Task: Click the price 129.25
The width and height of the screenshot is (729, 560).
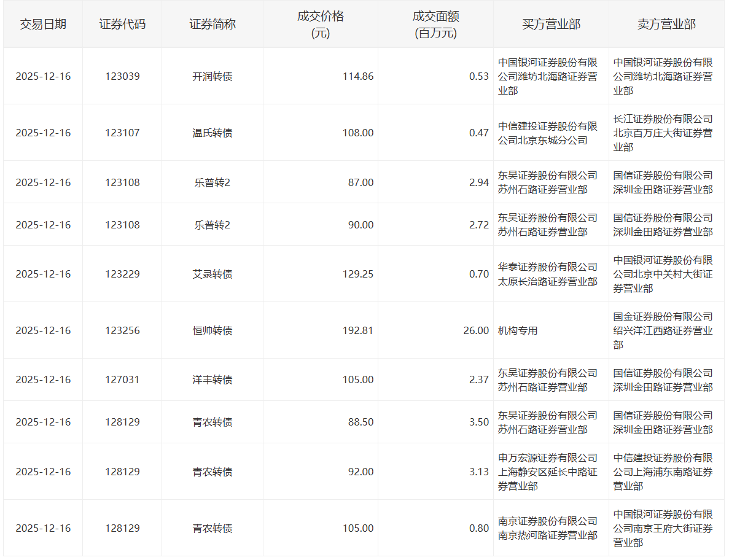Action: click(x=358, y=274)
